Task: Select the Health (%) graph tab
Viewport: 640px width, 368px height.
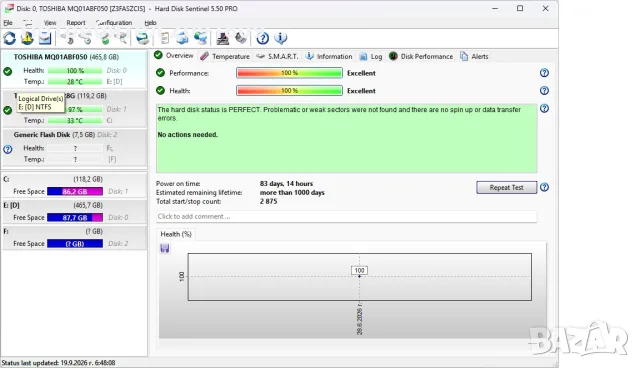Action: pos(176,234)
